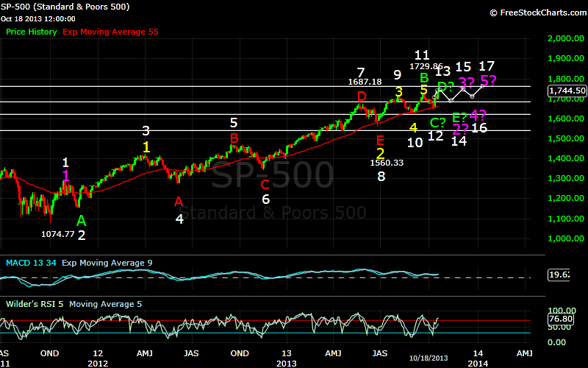588x368 pixels.
Task: Click the 1,200.00 price axis label
Action: 566,198
